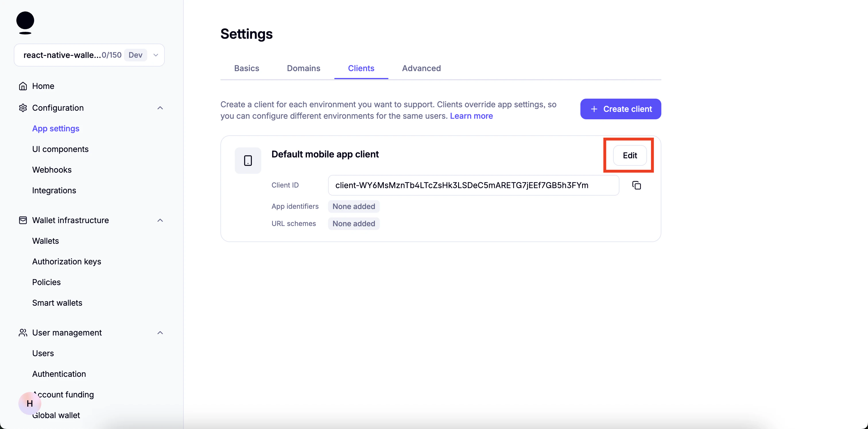
Task: Click the Client ID text field
Action: [x=473, y=185]
